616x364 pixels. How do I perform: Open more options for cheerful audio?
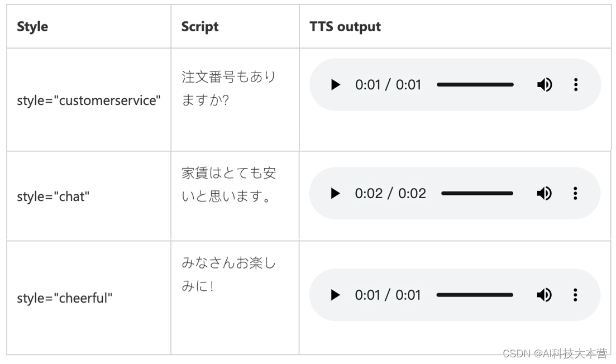coord(576,295)
